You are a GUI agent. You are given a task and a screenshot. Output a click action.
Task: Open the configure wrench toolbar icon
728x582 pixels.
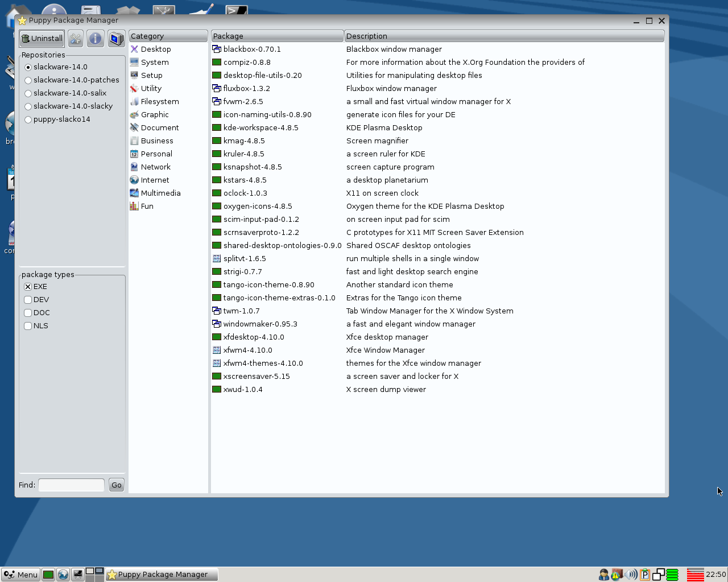(75, 38)
